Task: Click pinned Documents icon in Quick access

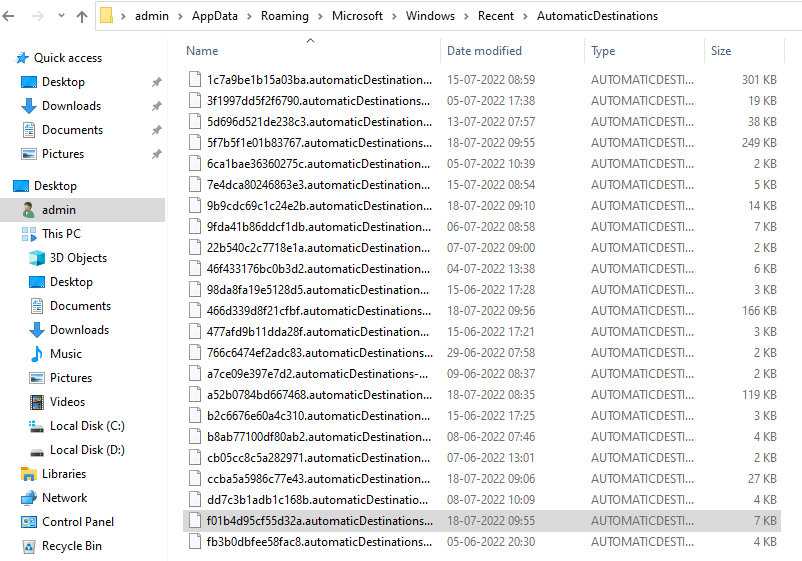Action: 29,130
